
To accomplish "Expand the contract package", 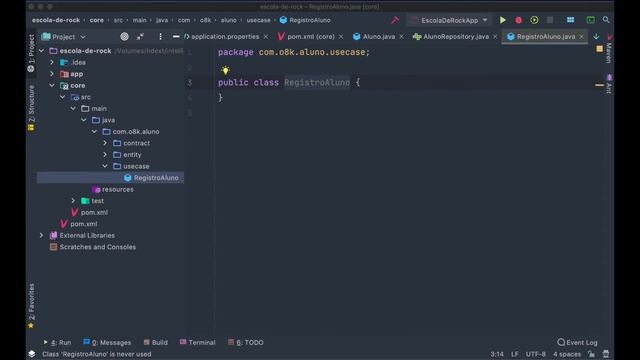I will click(105, 143).
